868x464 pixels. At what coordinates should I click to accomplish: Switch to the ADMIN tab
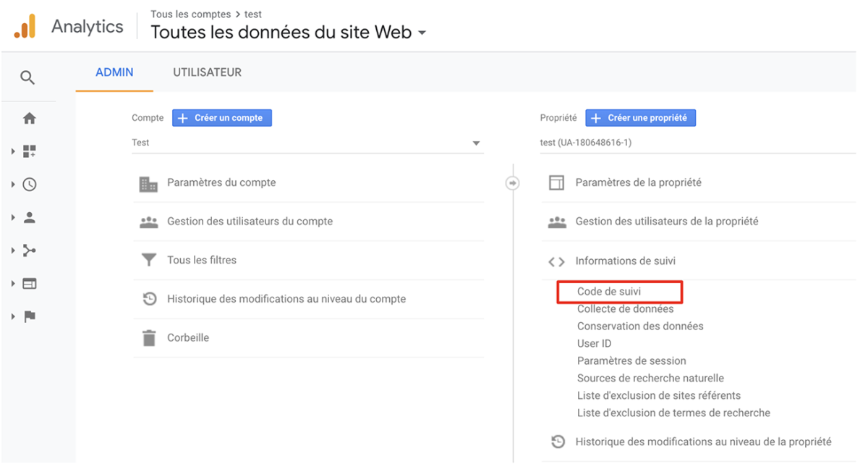point(114,72)
